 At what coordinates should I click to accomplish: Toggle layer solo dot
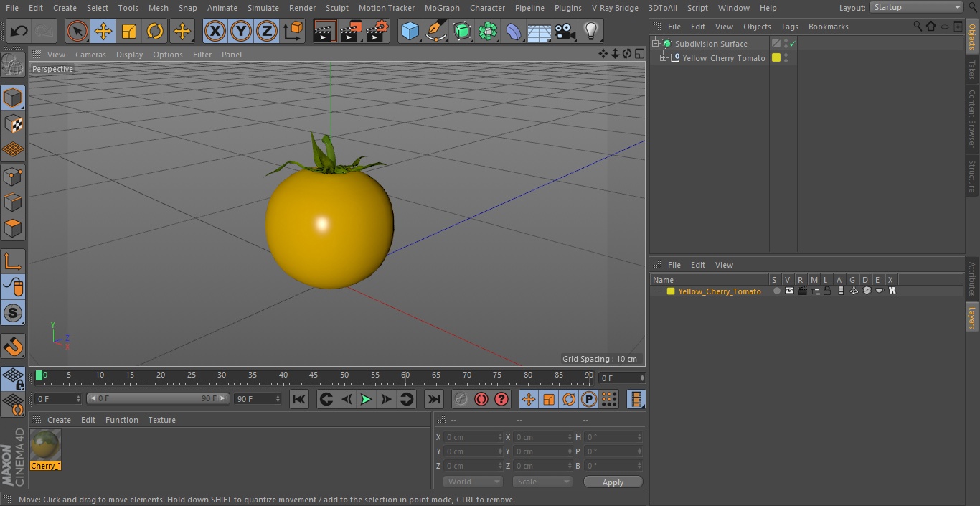click(x=776, y=291)
